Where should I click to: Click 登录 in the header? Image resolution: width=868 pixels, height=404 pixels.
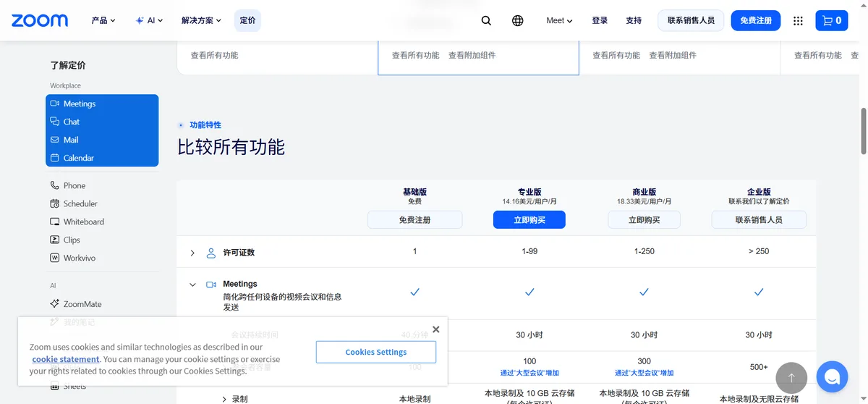pos(600,20)
